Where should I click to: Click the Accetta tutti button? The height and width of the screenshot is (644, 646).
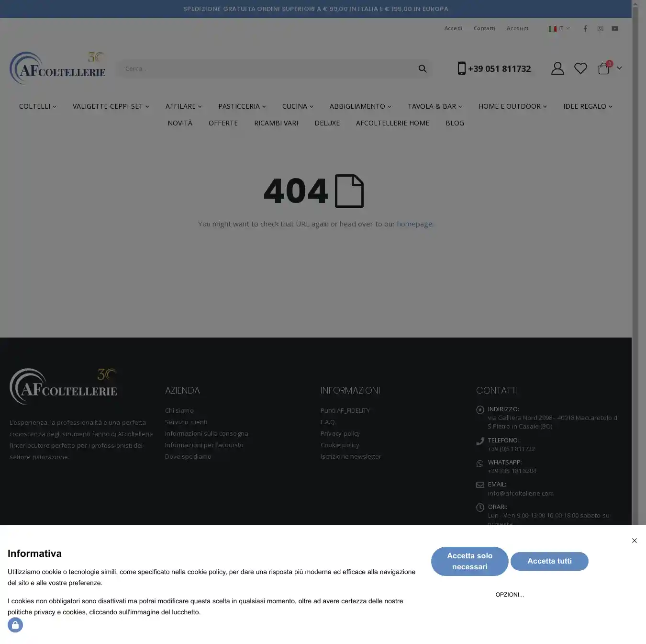(x=549, y=561)
